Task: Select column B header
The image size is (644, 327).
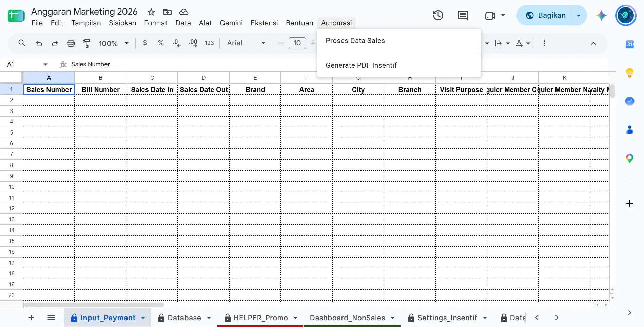Action: coord(100,78)
